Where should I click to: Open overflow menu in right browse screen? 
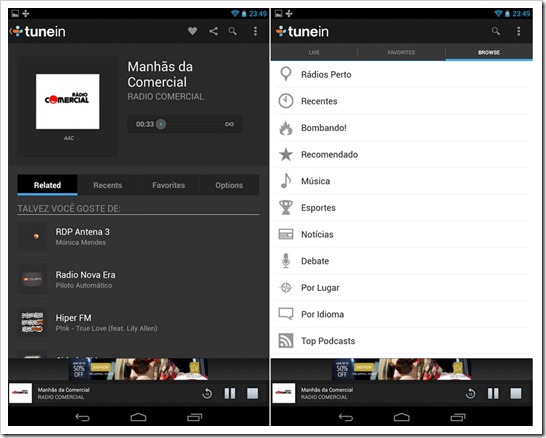[x=518, y=31]
